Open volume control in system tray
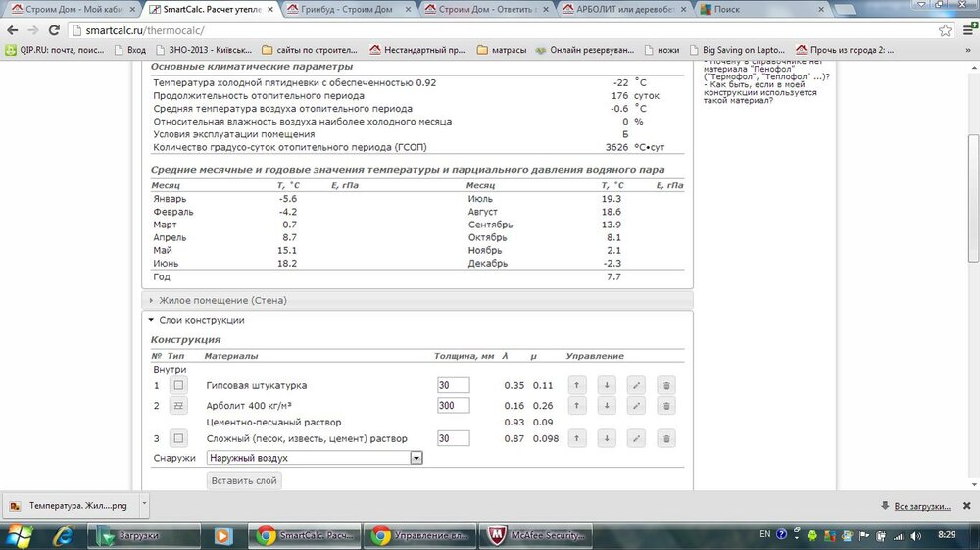This screenshot has height=550, width=980. pos(916,535)
